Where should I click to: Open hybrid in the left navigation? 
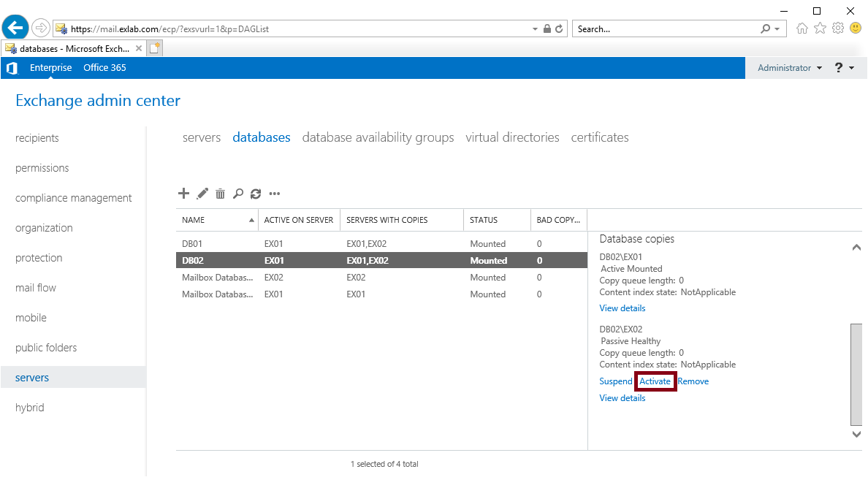[x=29, y=407]
